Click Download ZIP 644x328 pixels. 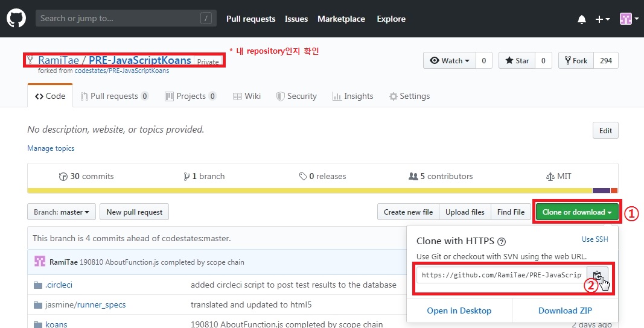coord(565,311)
